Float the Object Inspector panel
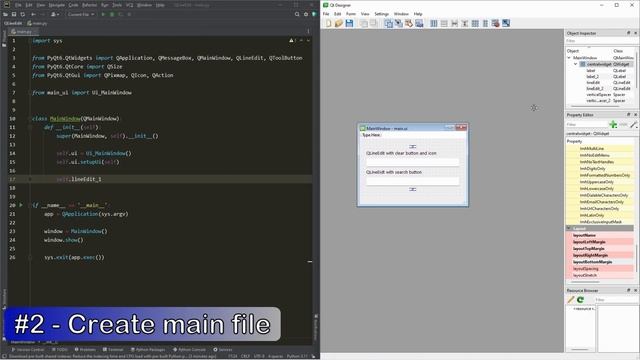Image resolution: width=640 pixels, height=360 pixels. click(x=629, y=33)
